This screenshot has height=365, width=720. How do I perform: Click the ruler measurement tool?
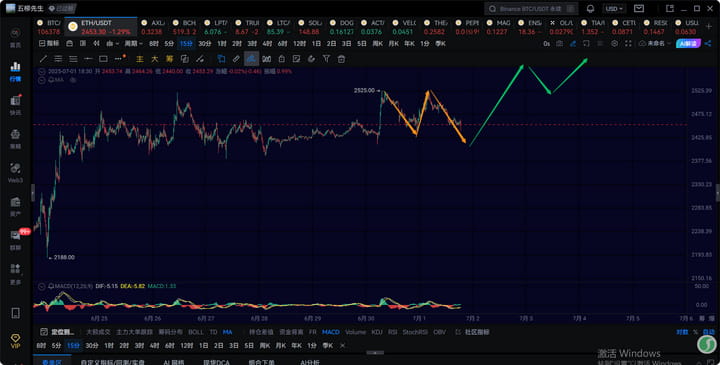click(236, 59)
